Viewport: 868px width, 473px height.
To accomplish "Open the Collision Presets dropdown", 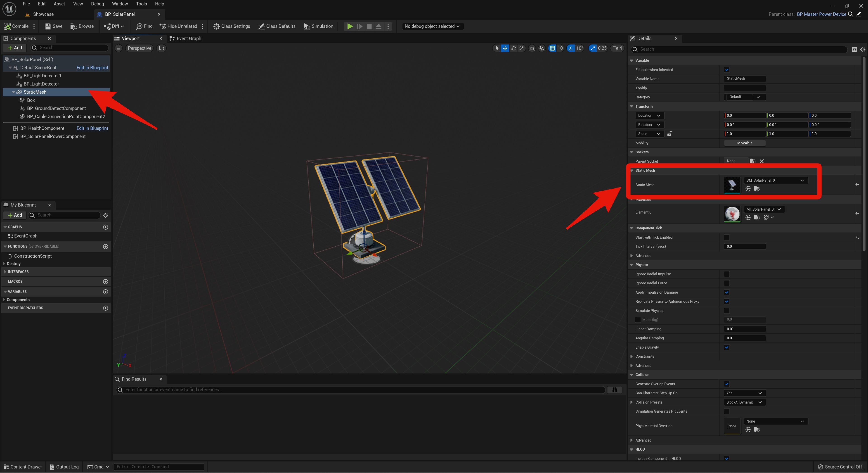I will (744, 402).
